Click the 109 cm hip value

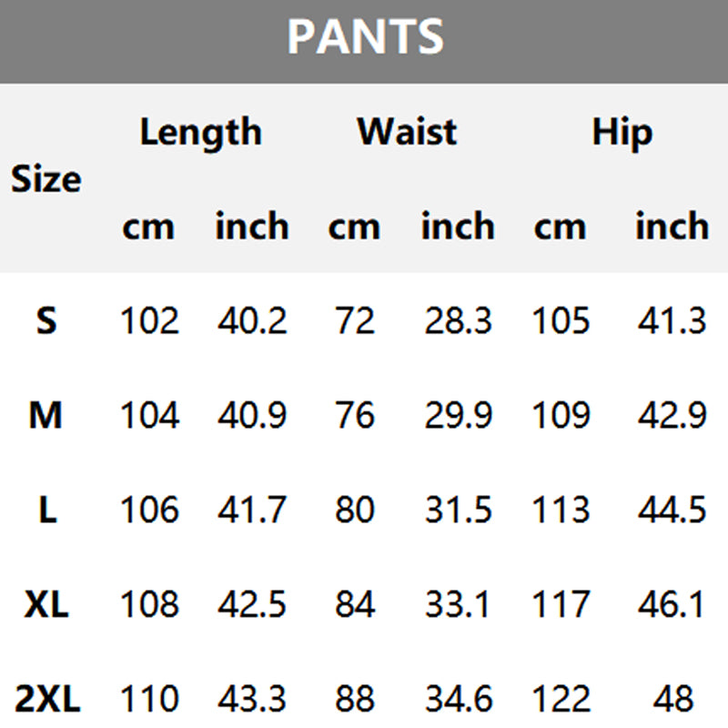click(x=561, y=417)
